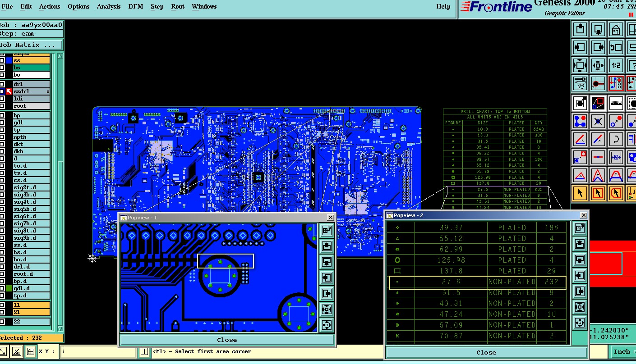Open the Analysis menu
Screen dimensions: 636x364
[x=109, y=6]
